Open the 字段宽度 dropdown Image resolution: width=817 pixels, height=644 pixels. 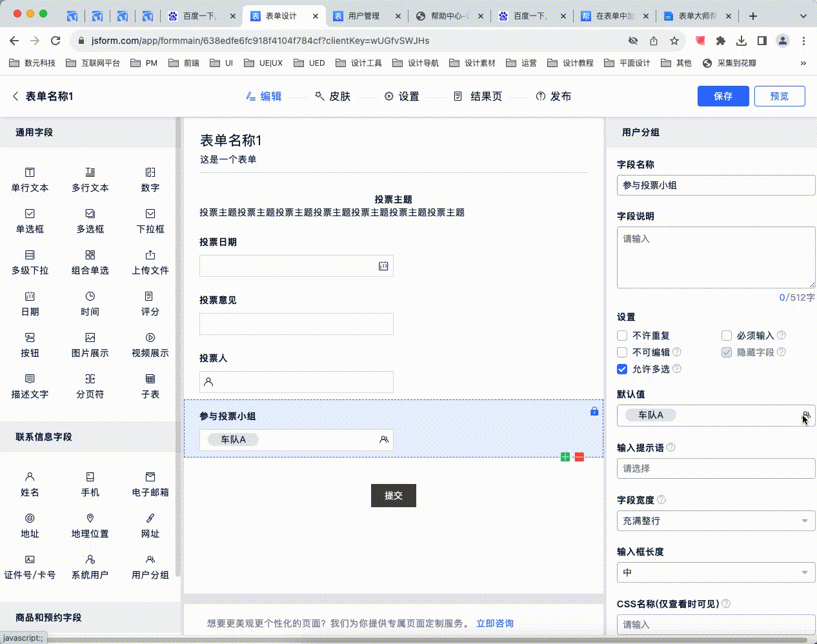[716, 521]
